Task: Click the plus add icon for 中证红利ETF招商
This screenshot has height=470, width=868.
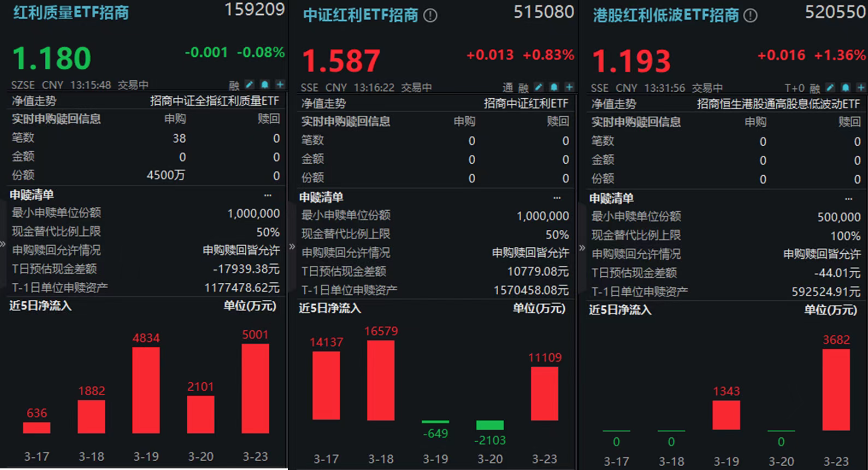Action: coord(569,87)
